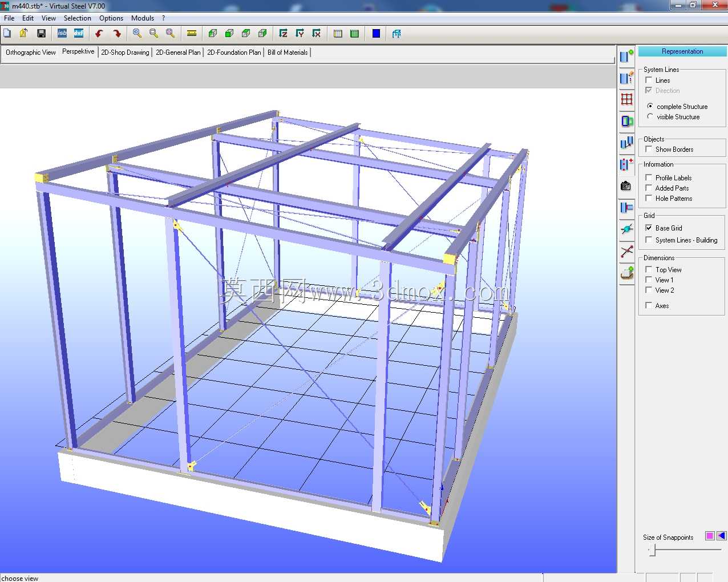Toggle Hole Patterns checkbox
The width and height of the screenshot is (728, 582).
coord(649,198)
